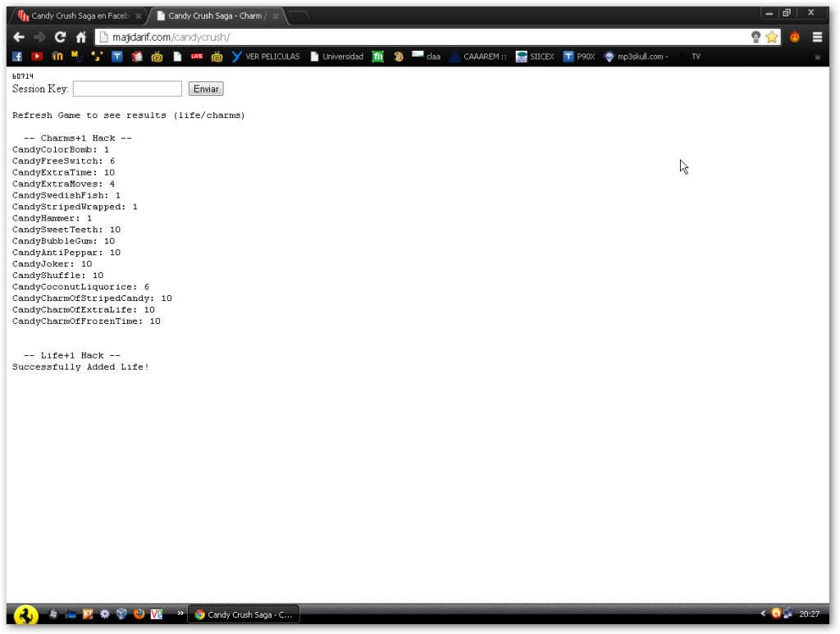Viewport: 840px width, 634px height.
Task: Click the tray icon next to the clock
Action: pyautogui.click(x=788, y=613)
